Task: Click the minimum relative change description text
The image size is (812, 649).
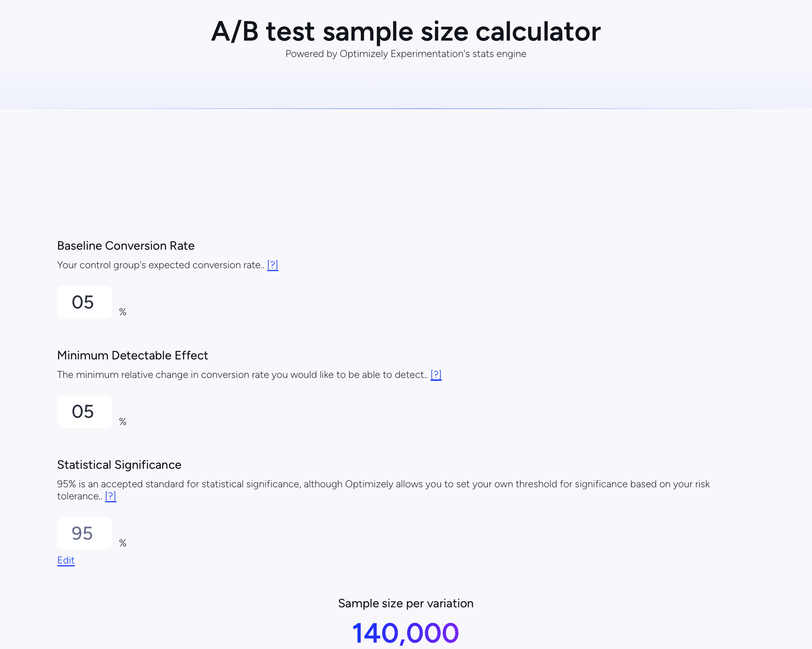Action: (x=243, y=374)
